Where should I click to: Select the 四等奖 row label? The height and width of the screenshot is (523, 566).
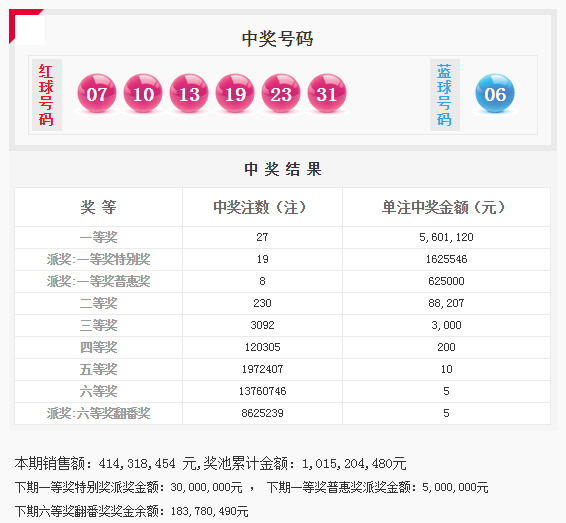pyautogui.click(x=98, y=347)
